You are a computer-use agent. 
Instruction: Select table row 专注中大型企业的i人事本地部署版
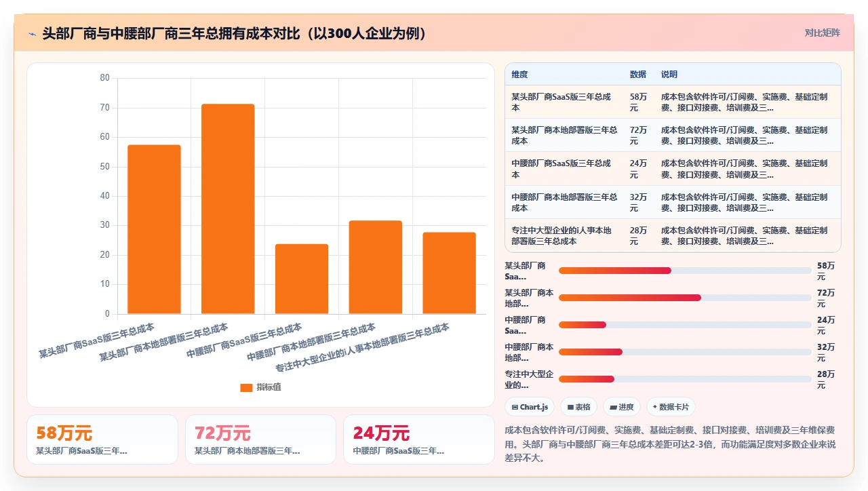(673, 235)
